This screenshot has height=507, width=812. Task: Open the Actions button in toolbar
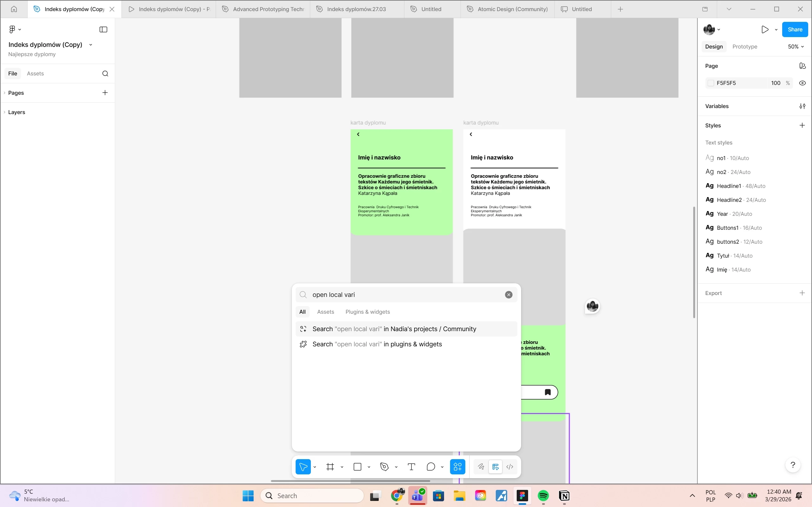pyautogui.click(x=457, y=467)
